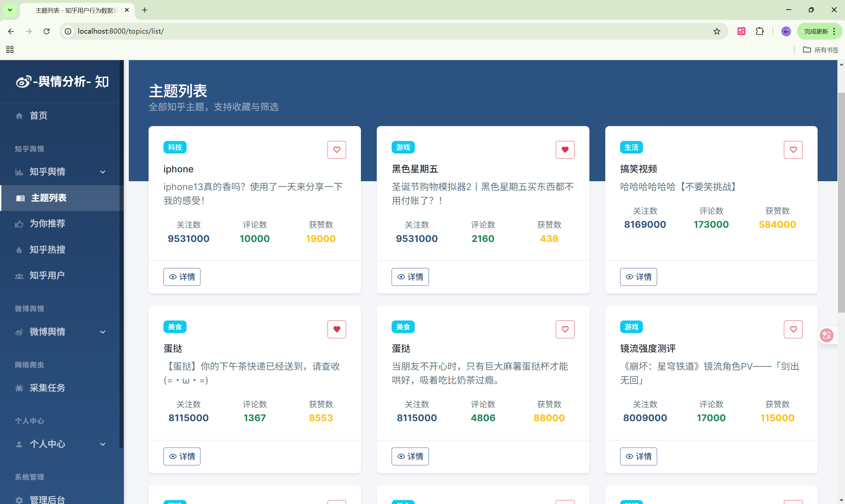The image size is (845, 504).
Task: Click the Weibo logo in sidebar header
Action: click(x=23, y=82)
